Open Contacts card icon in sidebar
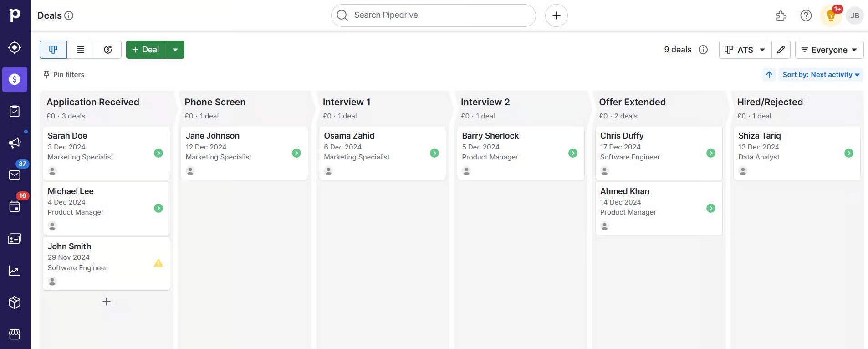 [x=15, y=239]
